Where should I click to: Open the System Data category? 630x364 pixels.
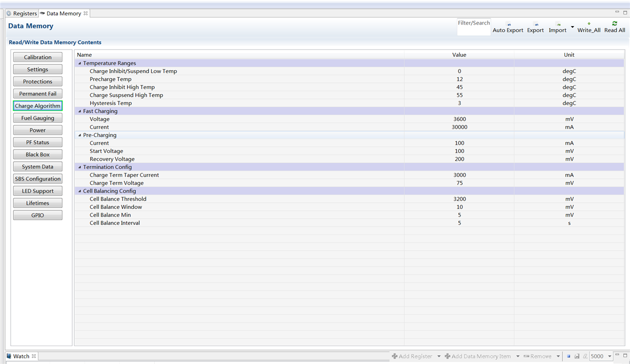click(38, 166)
